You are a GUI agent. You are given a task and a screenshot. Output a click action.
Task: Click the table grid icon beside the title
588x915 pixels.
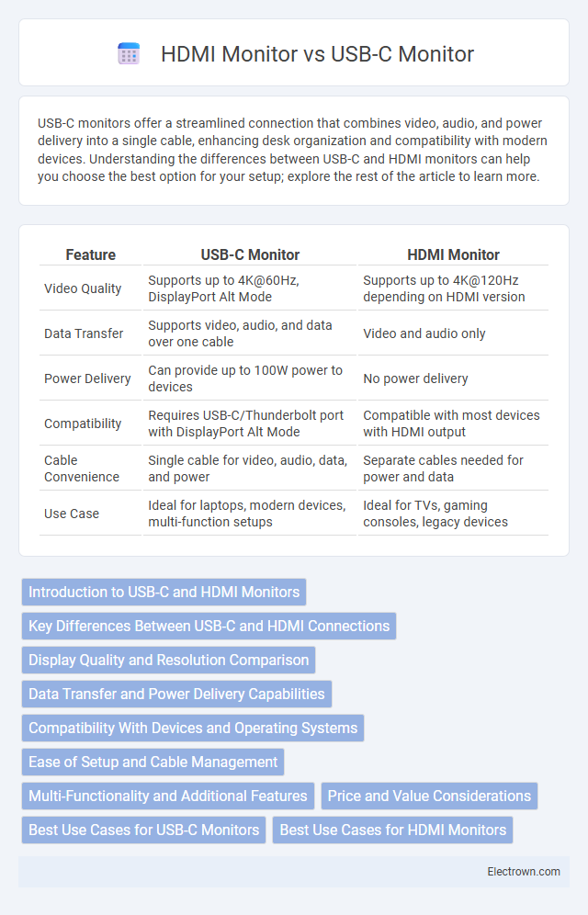coord(129,53)
